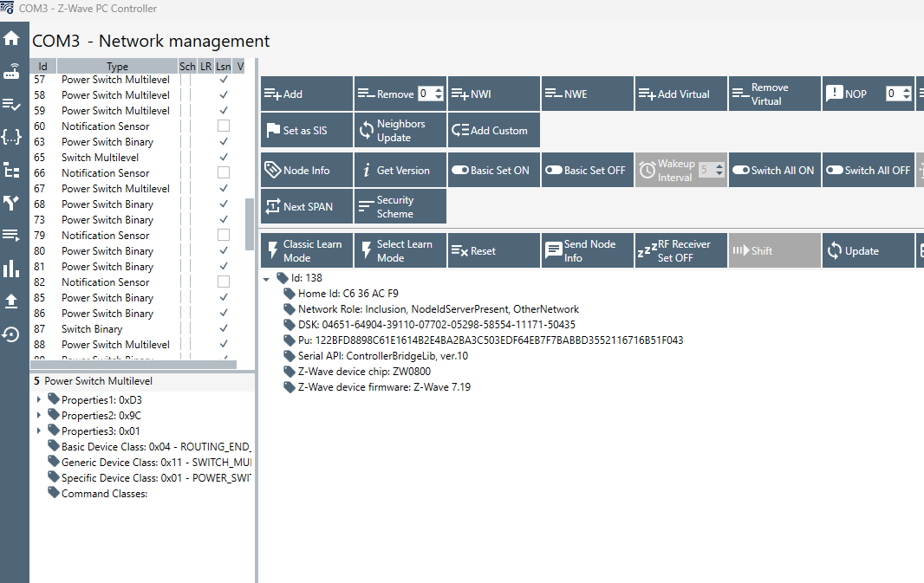
Task: Click the Id column header
Action: 42,66
